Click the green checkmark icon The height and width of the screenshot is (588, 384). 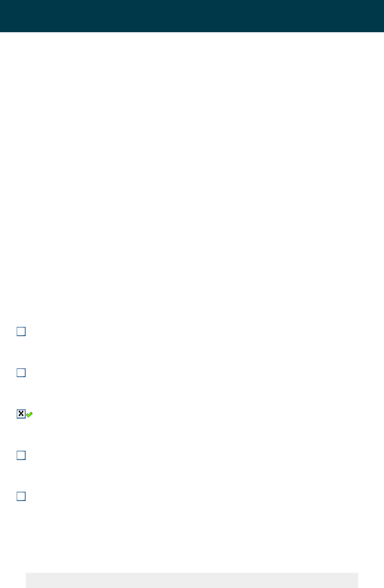pyautogui.click(x=29, y=415)
